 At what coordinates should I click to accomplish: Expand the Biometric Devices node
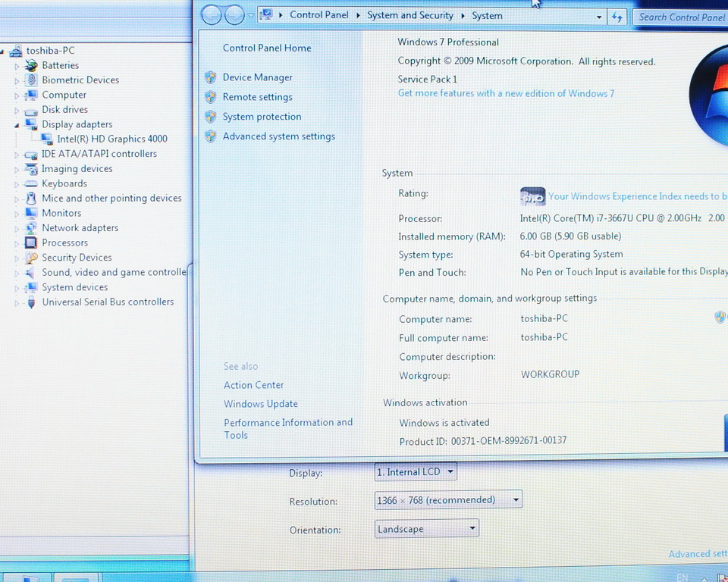17,81
